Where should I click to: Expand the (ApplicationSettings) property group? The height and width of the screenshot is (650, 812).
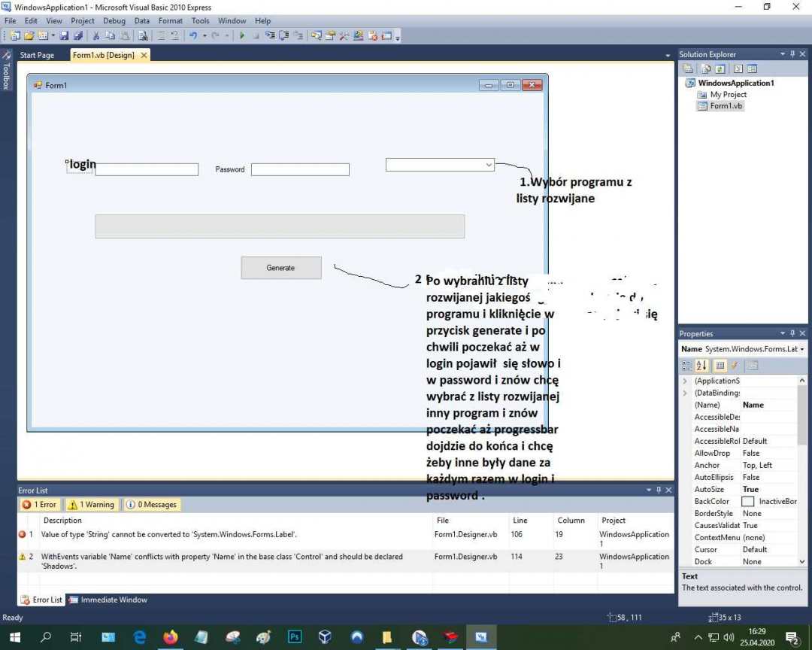click(x=685, y=381)
